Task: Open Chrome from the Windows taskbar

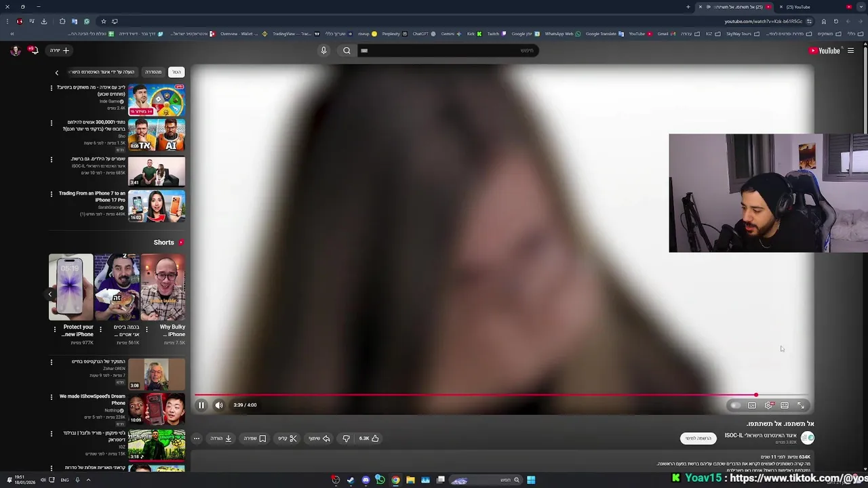Action: pos(395,480)
